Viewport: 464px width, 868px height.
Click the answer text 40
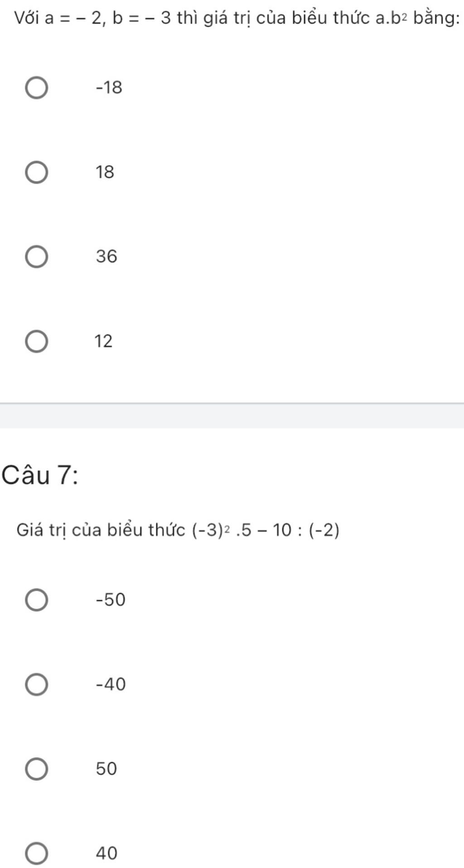click(x=106, y=853)
